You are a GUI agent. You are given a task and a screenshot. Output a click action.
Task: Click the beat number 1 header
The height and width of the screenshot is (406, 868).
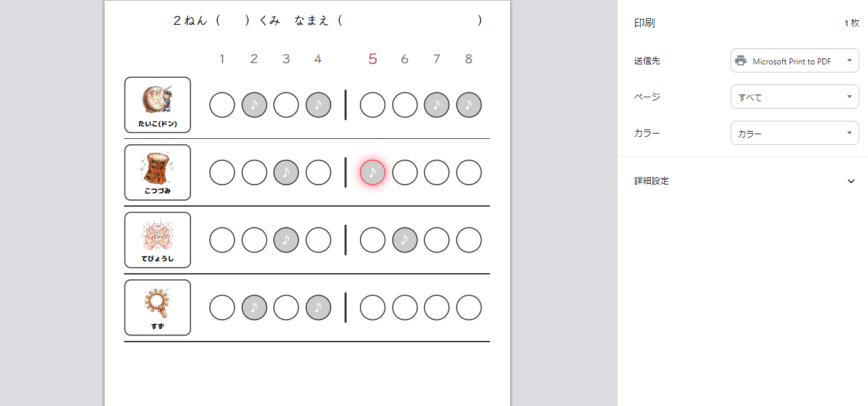tap(222, 59)
